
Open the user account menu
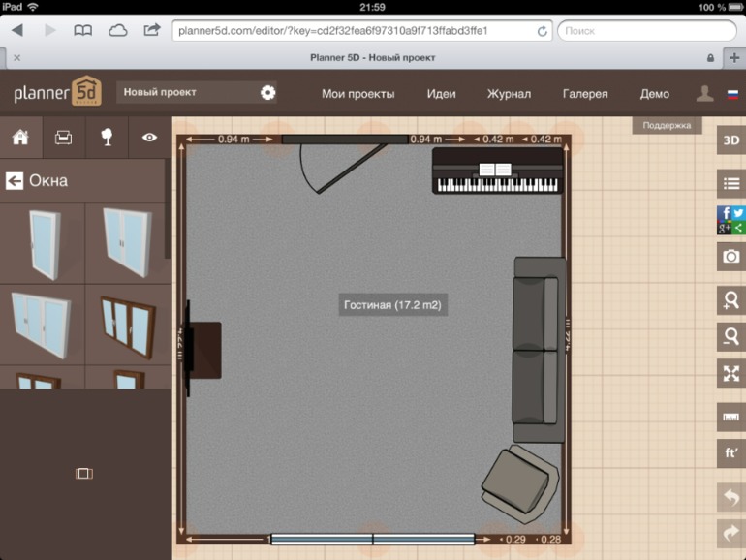[704, 94]
